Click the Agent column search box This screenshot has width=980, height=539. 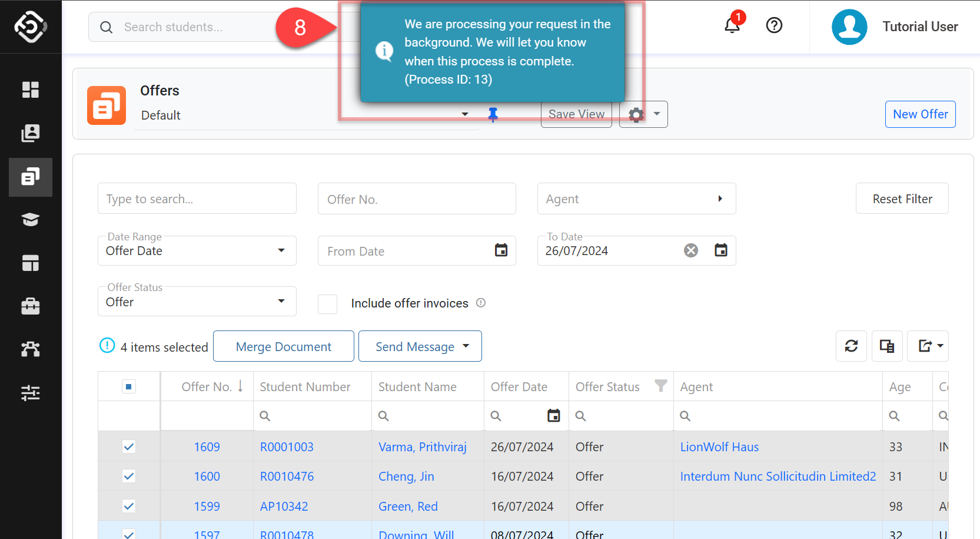778,416
